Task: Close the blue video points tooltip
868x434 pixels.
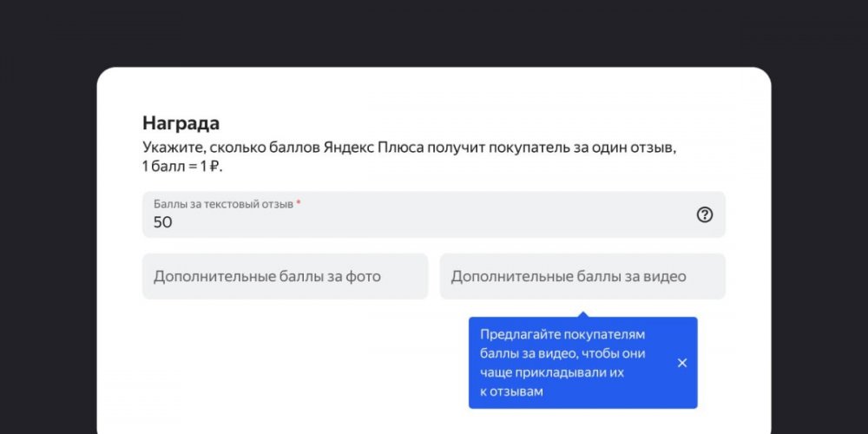Action: [x=681, y=363]
